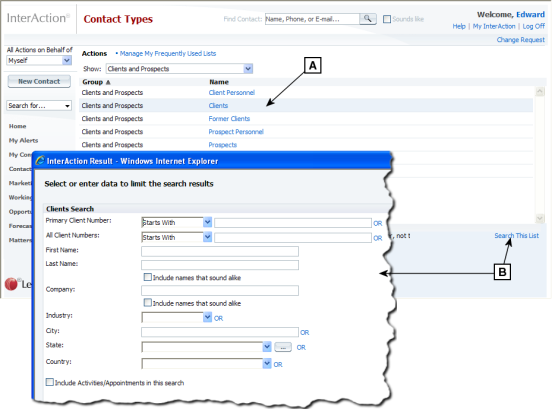Viewport: 552px width, 412px height.
Task: Click scroll up arrow of contact types list
Action: click(540, 92)
